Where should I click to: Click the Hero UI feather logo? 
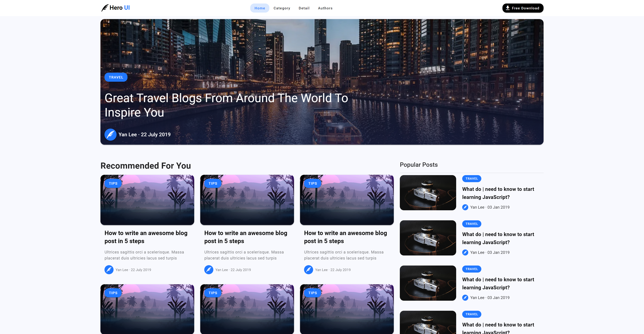(x=105, y=8)
